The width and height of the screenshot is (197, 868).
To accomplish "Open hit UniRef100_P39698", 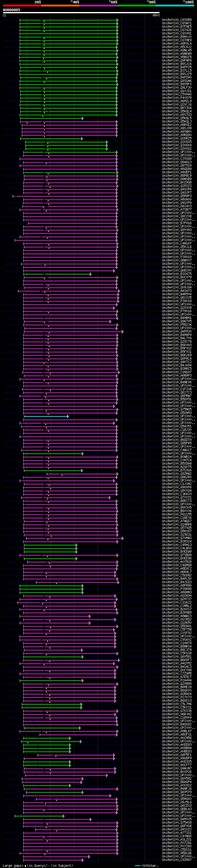I will pyautogui.click(x=177, y=589).
